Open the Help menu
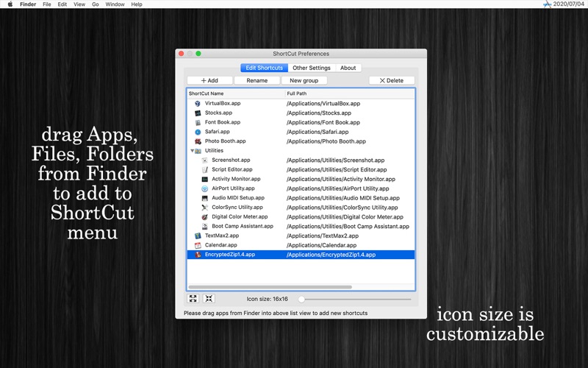Screen dimensions: 588x368 click(x=137, y=4)
